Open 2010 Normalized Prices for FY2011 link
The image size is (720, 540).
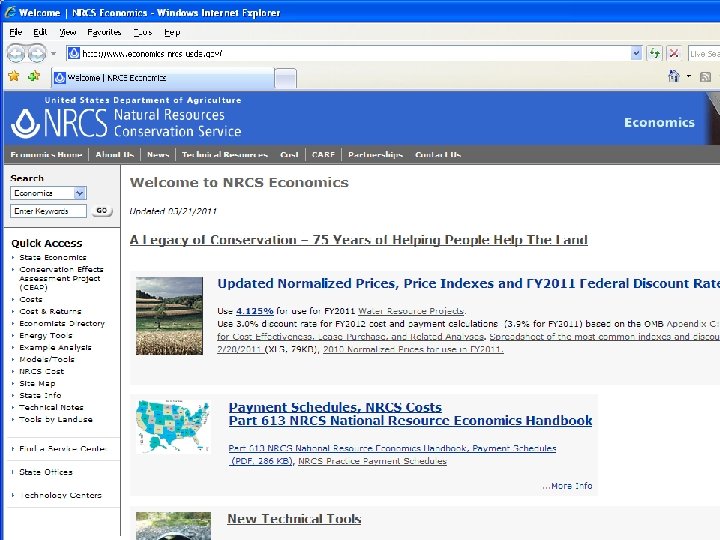(x=413, y=349)
